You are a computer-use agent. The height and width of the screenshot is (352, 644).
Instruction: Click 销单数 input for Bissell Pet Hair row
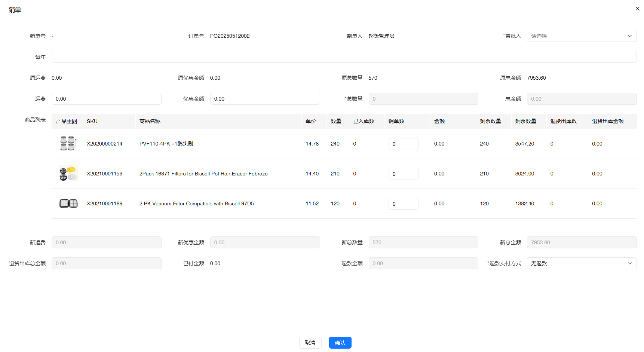point(403,174)
